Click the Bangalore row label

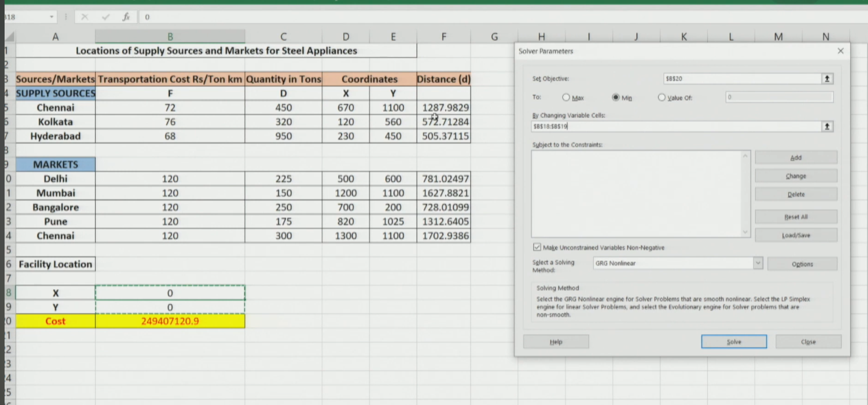click(55, 207)
